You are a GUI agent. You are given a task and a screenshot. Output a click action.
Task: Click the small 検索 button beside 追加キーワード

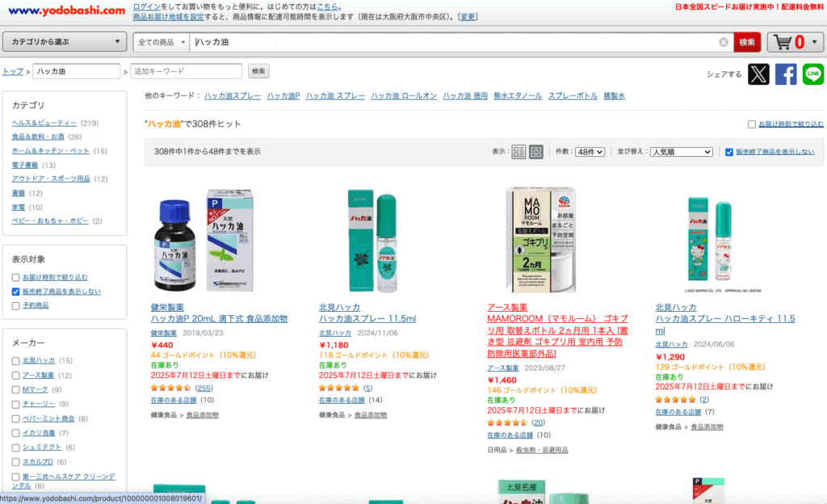(x=258, y=71)
